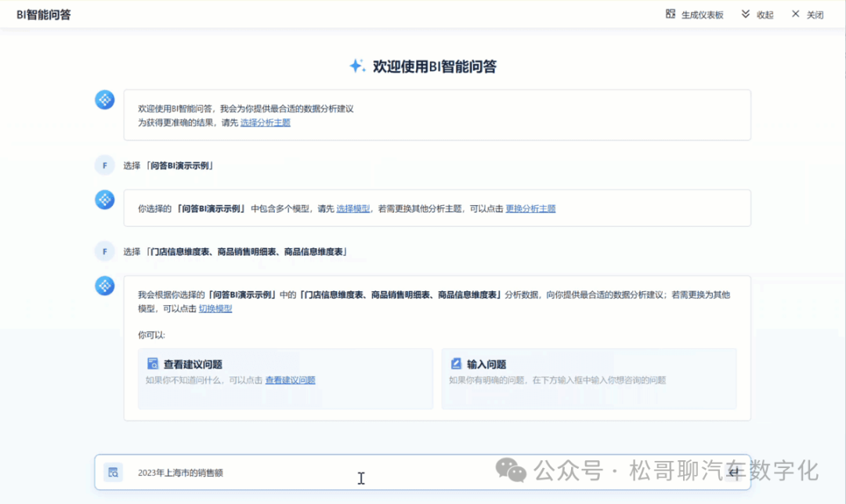
Task: Click the 输入问题 pencil icon
Action: pos(456,364)
